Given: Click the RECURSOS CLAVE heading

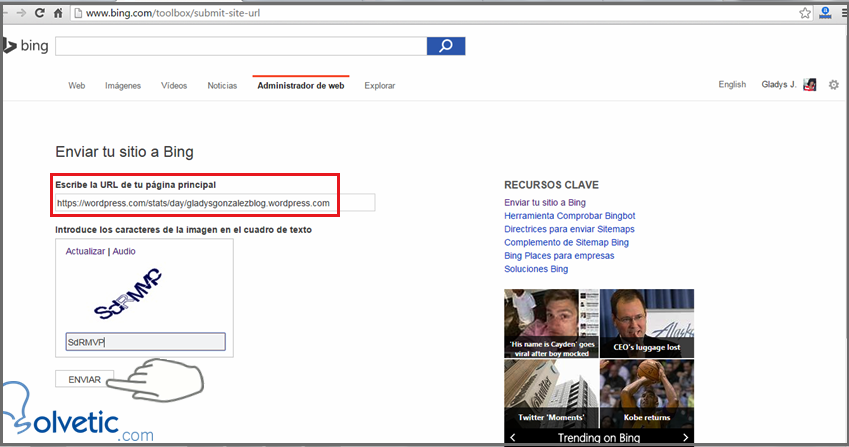Looking at the screenshot, I should point(551,185).
